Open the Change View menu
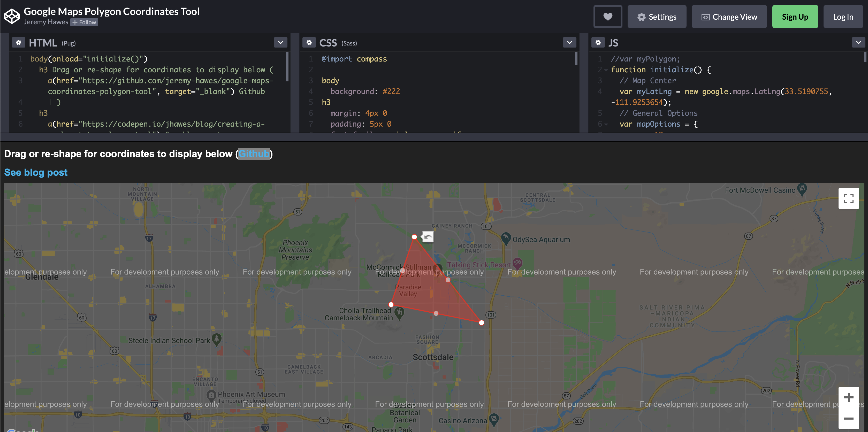Image resolution: width=868 pixels, height=432 pixels. pyautogui.click(x=729, y=17)
